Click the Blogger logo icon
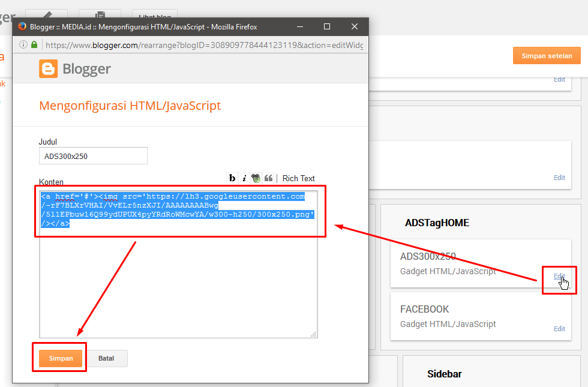588x387 pixels. [49, 68]
